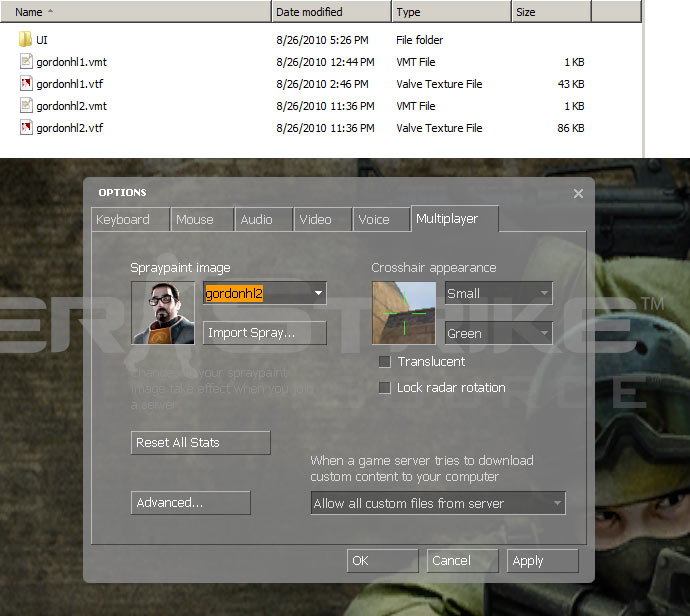Open the Advanced... settings button
This screenshot has width=690, height=616.
tap(190, 503)
